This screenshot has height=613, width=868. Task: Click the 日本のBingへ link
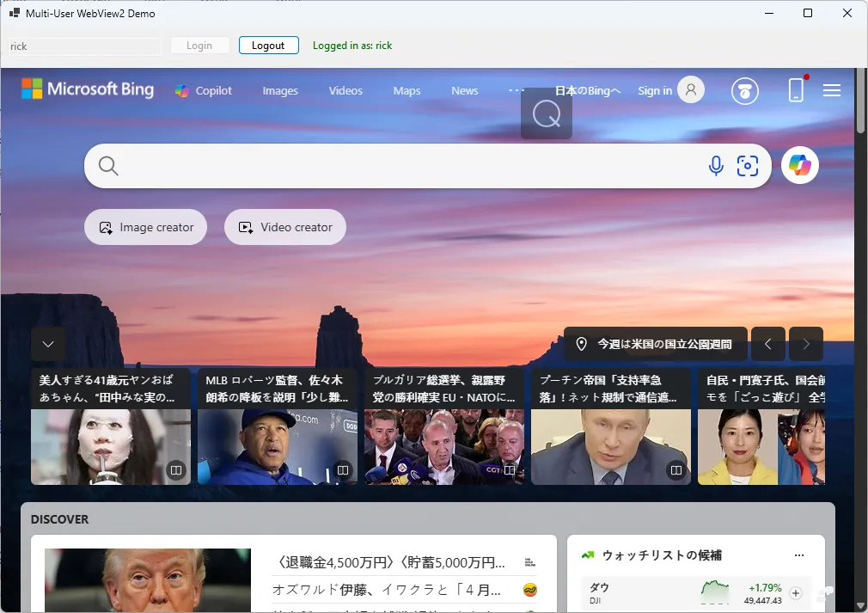(x=588, y=91)
